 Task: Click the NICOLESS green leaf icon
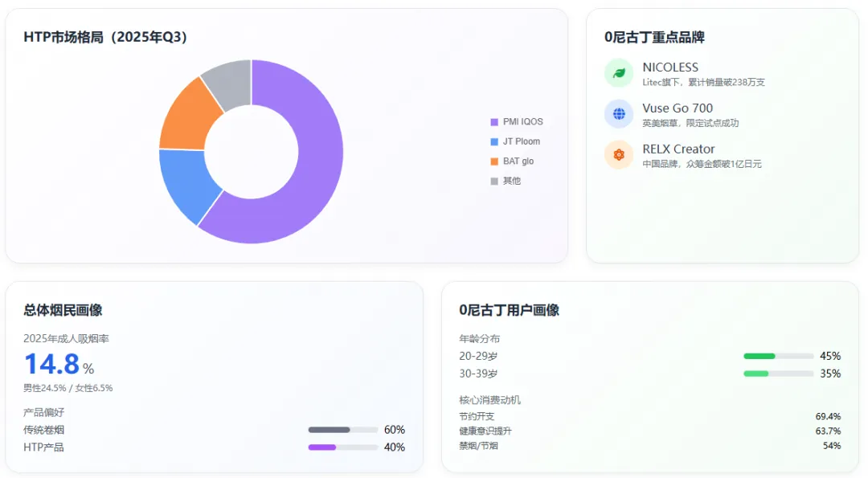[x=619, y=73]
